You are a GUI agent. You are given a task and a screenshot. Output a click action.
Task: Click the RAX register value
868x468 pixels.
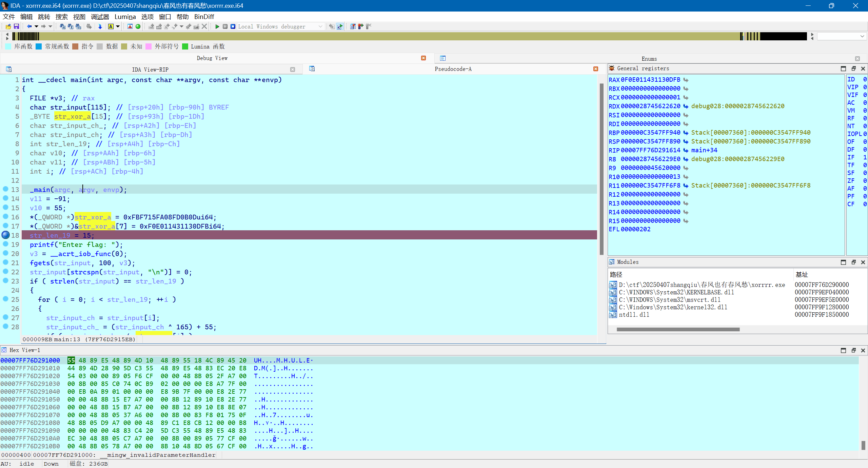650,80
